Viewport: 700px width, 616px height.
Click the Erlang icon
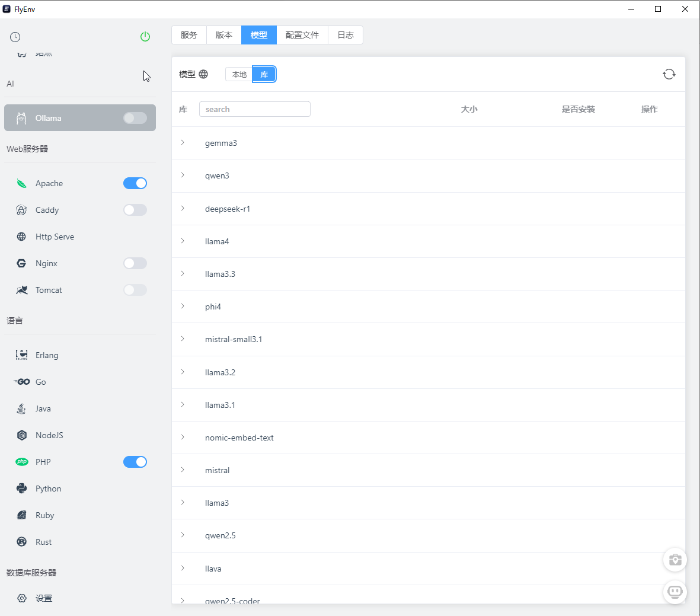[x=21, y=355]
